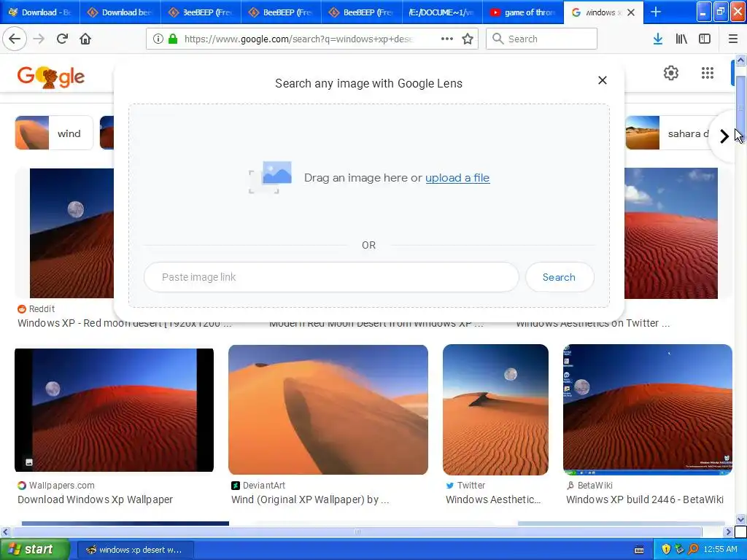Toggle the sidebar view icon
The image size is (747, 560).
pos(705,39)
